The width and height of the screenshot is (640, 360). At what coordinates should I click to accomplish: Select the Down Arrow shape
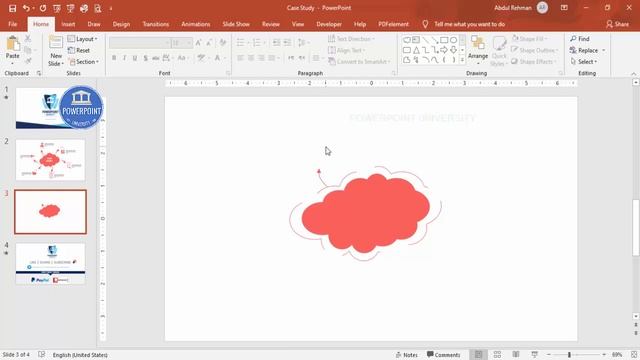[453, 50]
